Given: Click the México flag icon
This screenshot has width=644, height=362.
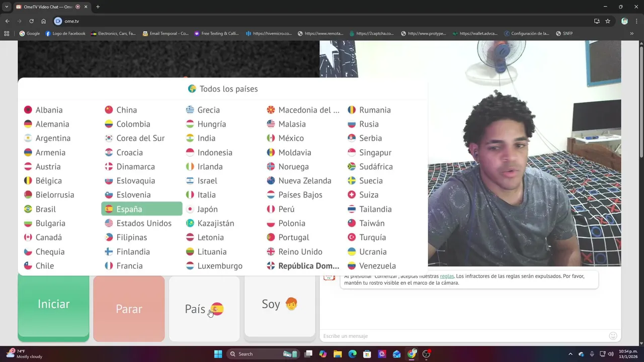Looking at the screenshot, I should (x=271, y=138).
